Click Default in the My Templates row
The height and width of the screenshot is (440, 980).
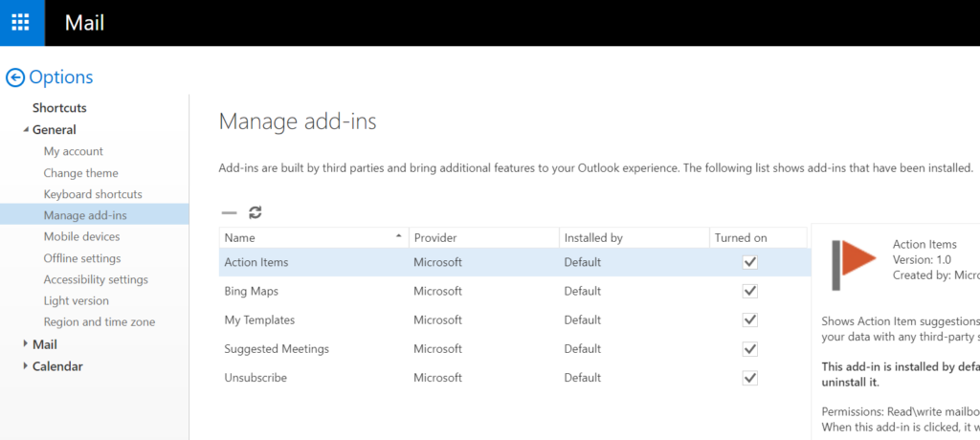tap(583, 320)
